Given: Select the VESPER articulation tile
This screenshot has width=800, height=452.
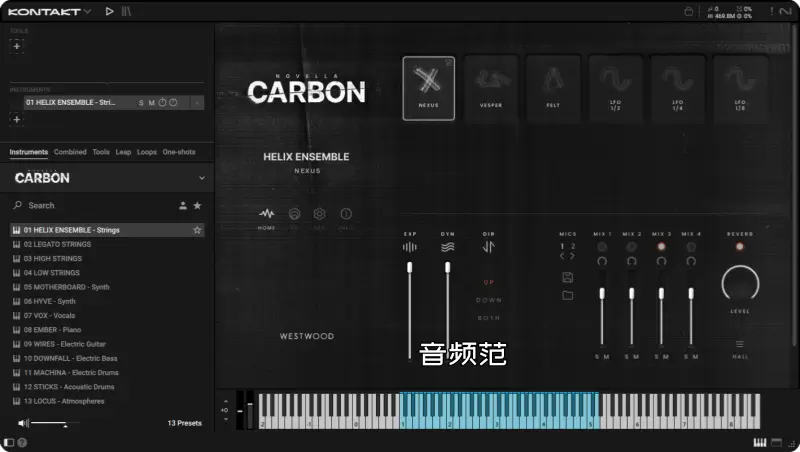Looking at the screenshot, I should tap(490, 88).
